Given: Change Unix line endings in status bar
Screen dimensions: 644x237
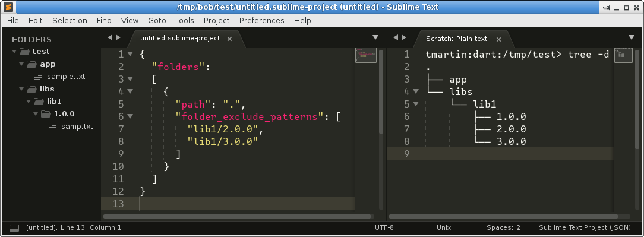Looking at the screenshot, I should [444, 227].
